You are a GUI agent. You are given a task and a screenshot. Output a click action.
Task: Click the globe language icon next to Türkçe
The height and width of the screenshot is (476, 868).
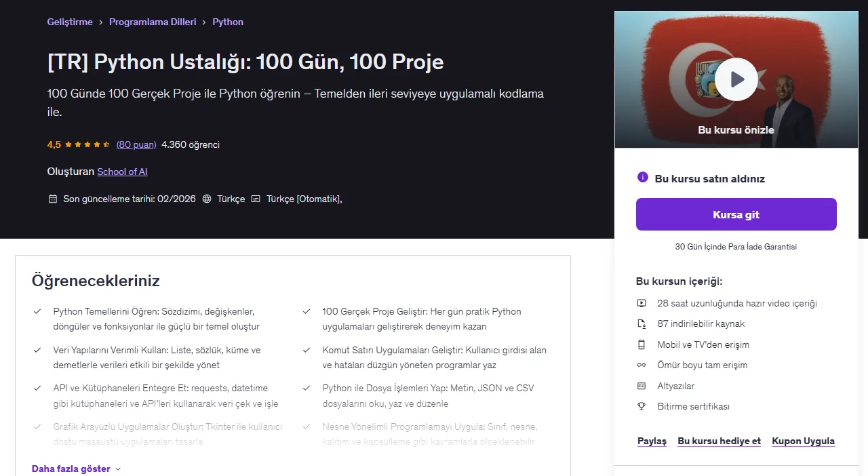click(x=207, y=199)
